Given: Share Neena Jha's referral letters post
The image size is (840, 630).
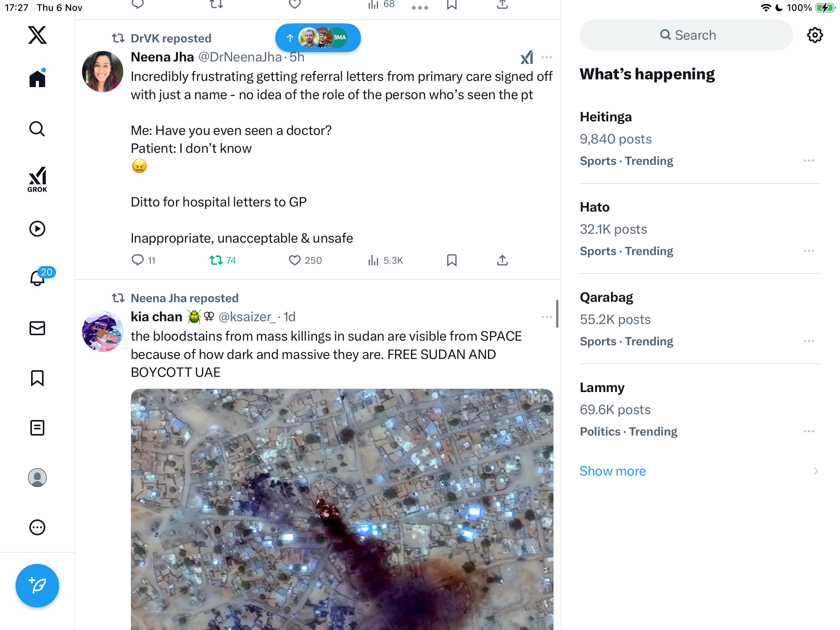Looking at the screenshot, I should click(x=502, y=260).
